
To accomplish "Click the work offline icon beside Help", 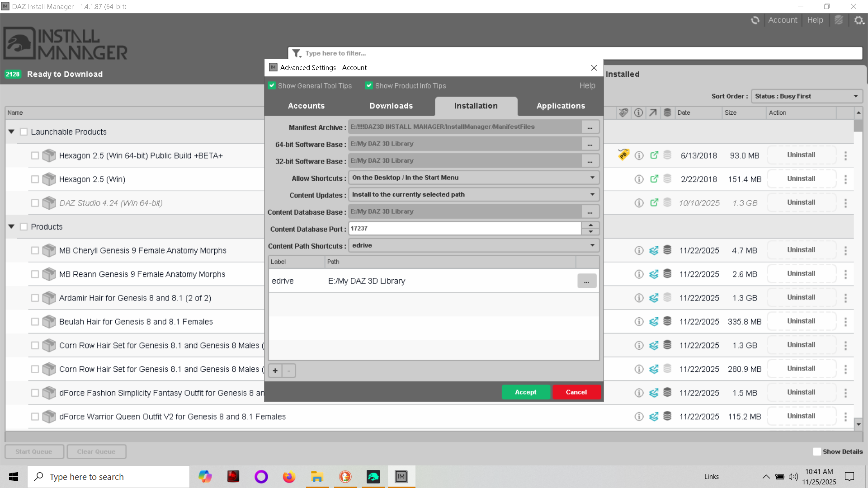I will [839, 20].
